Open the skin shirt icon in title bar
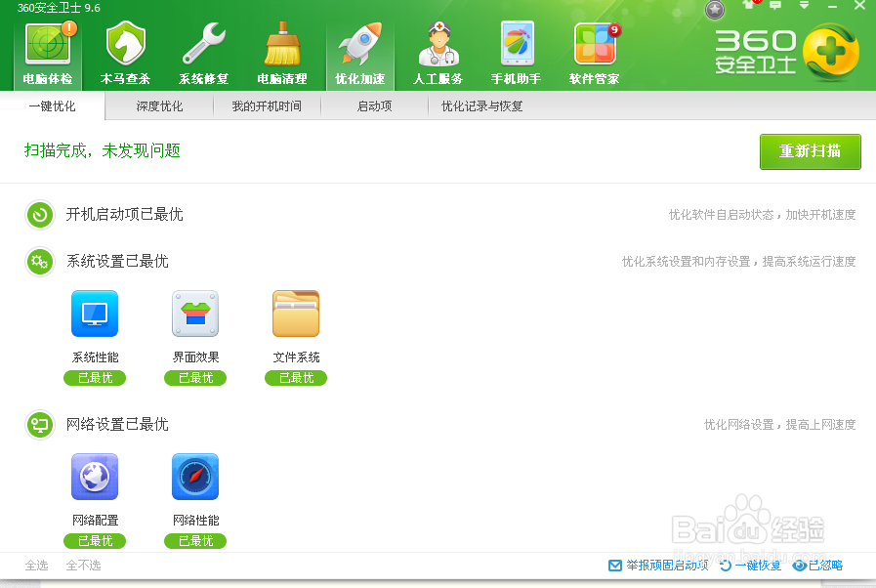This screenshot has height=588, width=876. (x=748, y=5)
